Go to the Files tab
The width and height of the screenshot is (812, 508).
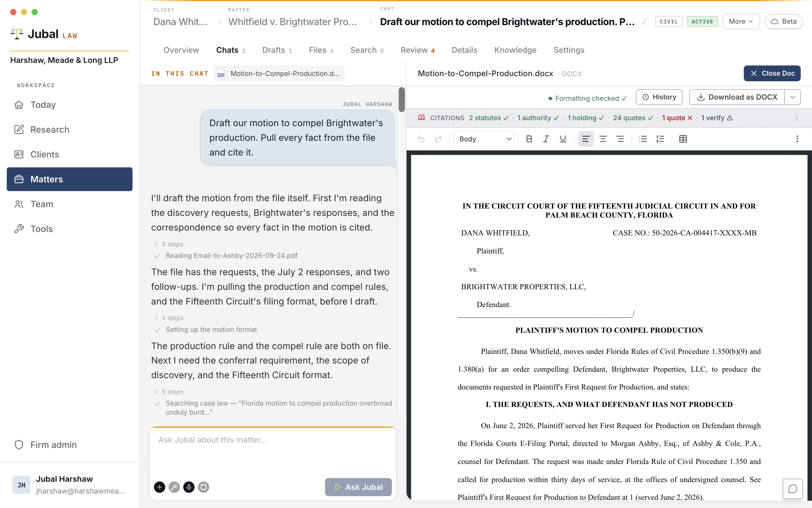pos(321,50)
